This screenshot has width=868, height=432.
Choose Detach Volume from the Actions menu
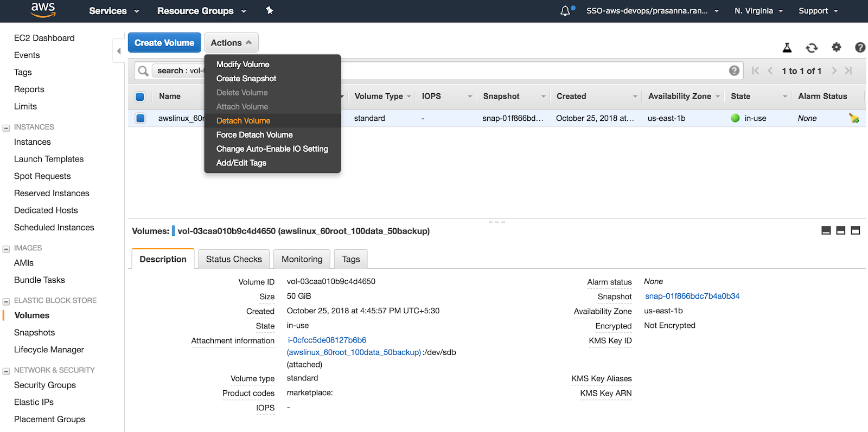[x=243, y=121]
